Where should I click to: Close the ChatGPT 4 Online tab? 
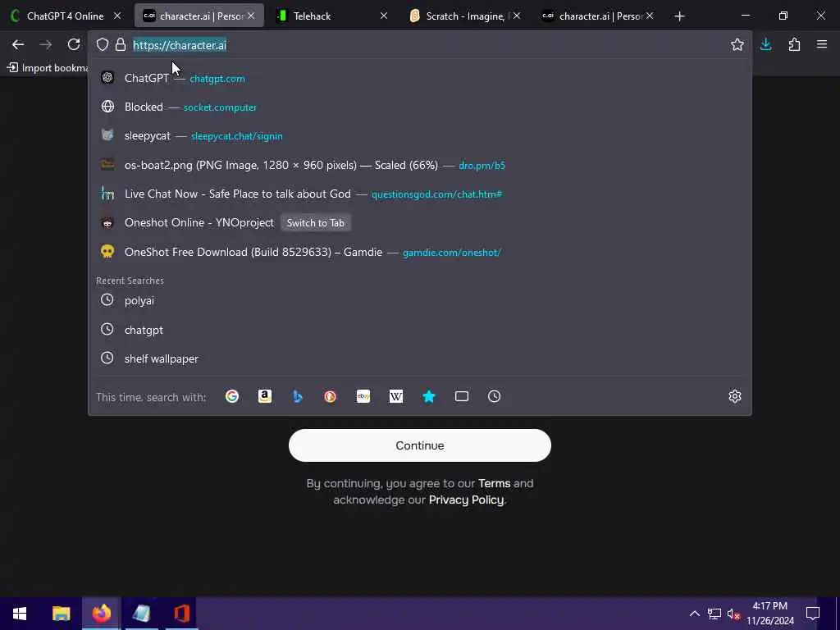[x=117, y=16]
